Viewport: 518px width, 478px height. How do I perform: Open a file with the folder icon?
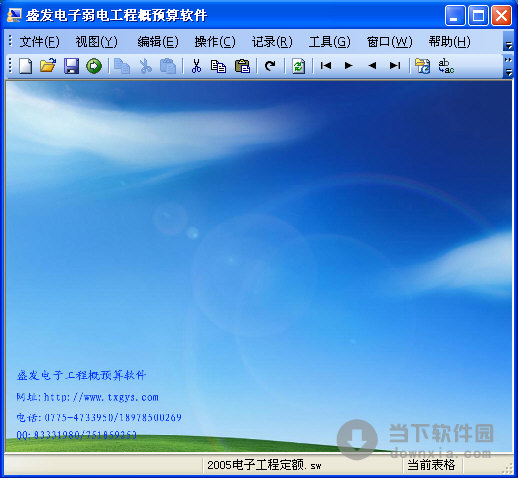[48, 66]
